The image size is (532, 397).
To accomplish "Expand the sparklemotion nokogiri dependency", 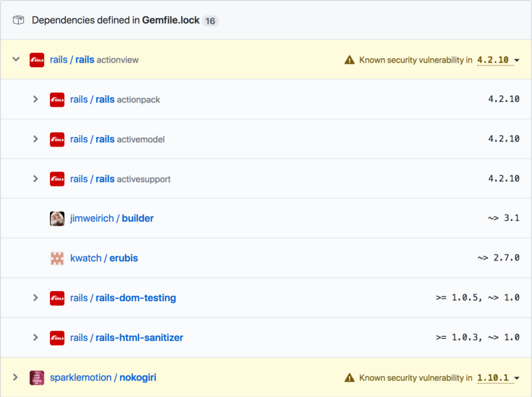I will click(x=15, y=377).
